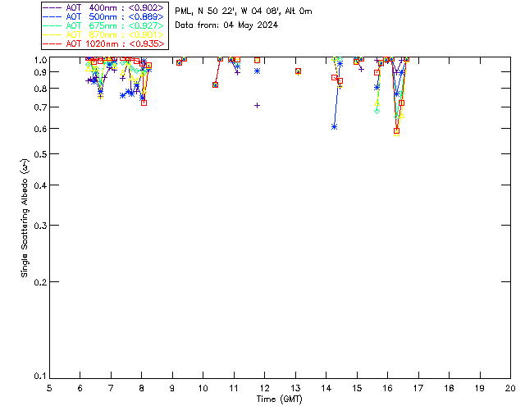Click the 0.4 tick label on y-axis

coord(40,185)
